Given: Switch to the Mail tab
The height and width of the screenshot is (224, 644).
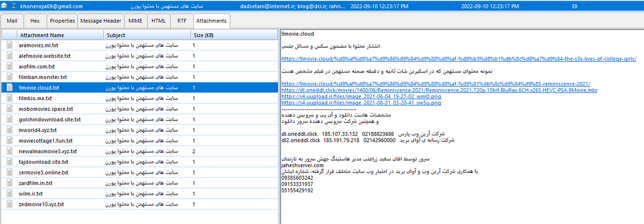Looking at the screenshot, I should [12, 21].
